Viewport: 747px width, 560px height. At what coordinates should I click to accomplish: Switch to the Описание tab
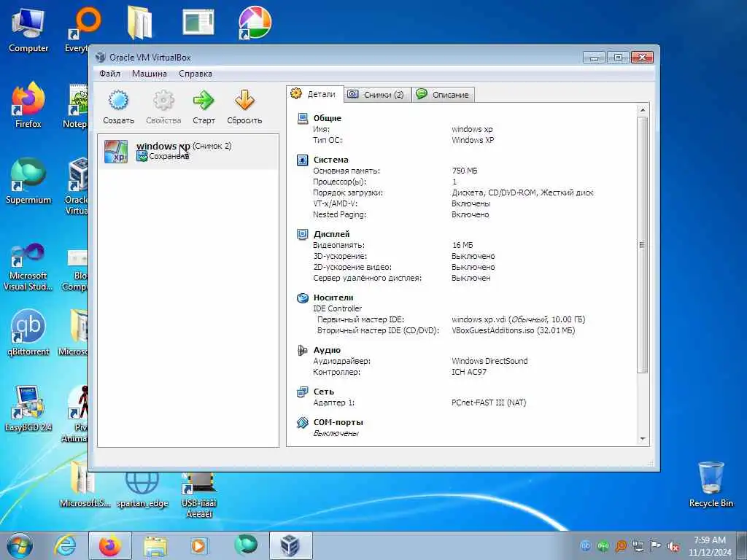443,94
